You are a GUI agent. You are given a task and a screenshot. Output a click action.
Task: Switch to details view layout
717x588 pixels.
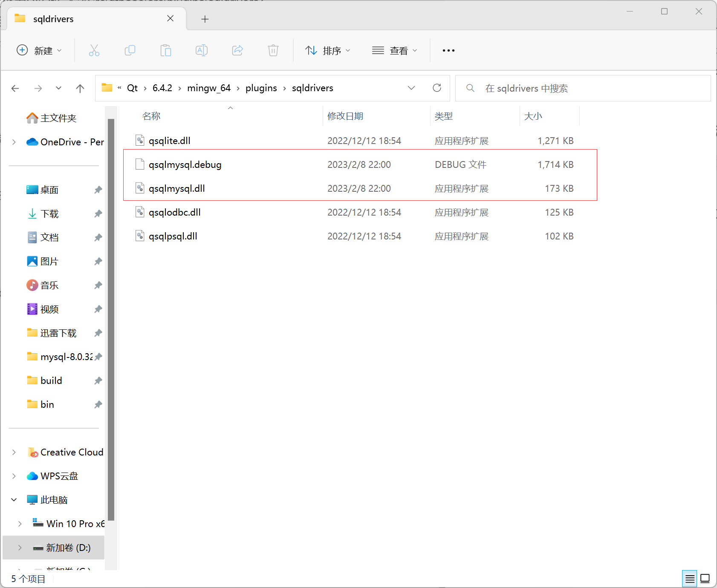(x=690, y=579)
